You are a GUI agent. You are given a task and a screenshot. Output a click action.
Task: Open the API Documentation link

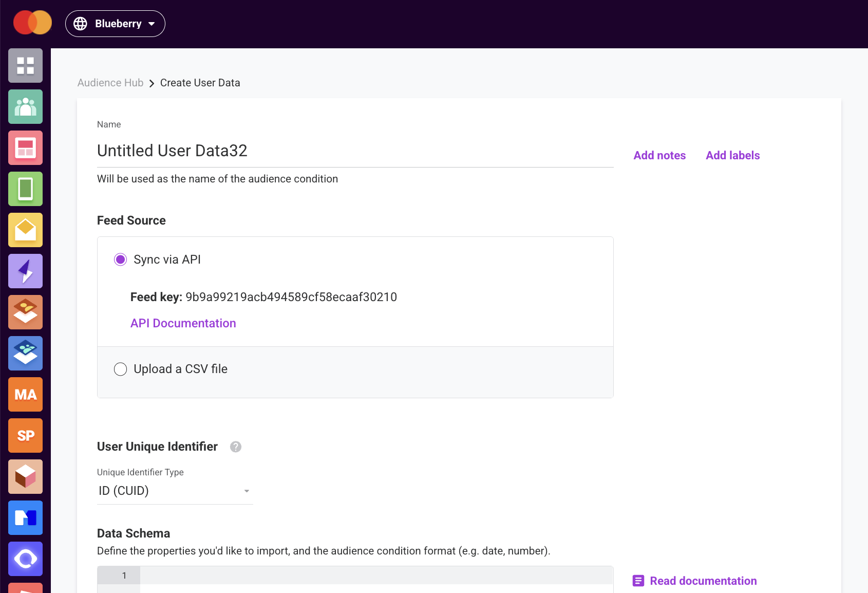click(x=183, y=323)
